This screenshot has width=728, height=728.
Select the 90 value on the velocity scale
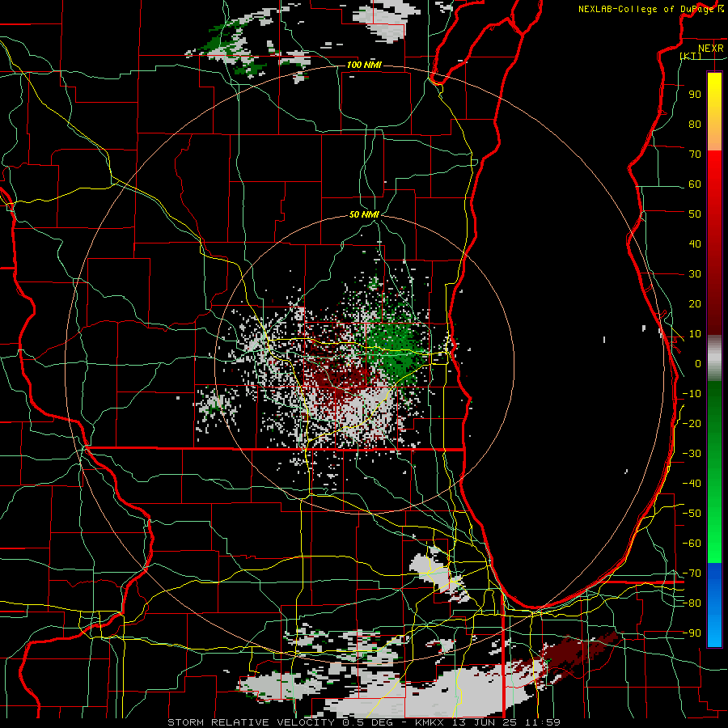(x=695, y=95)
